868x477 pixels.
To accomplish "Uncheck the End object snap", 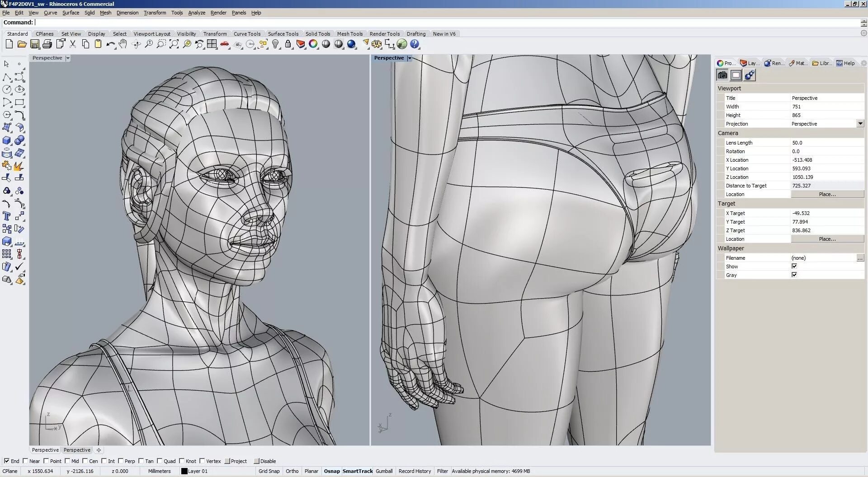I will (7, 461).
